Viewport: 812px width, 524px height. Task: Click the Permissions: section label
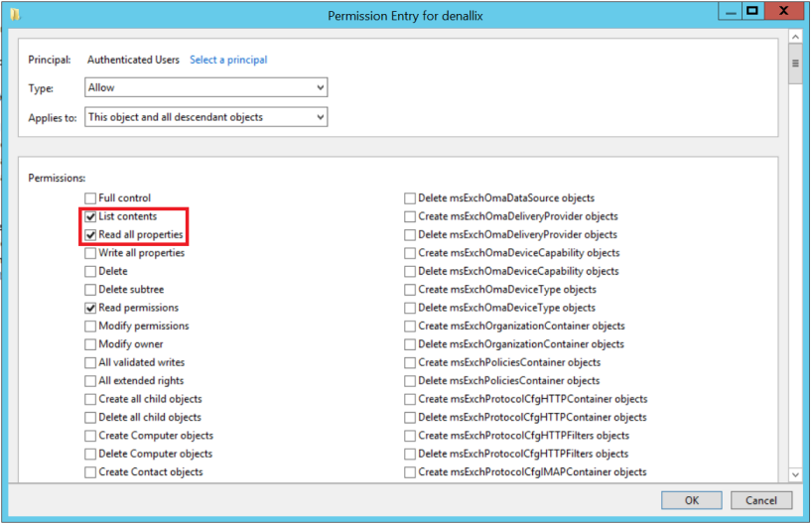pos(57,178)
